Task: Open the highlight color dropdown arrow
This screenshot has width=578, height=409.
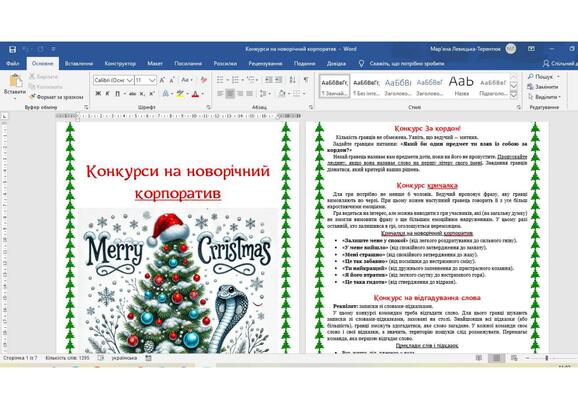Action: tap(187, 94)
